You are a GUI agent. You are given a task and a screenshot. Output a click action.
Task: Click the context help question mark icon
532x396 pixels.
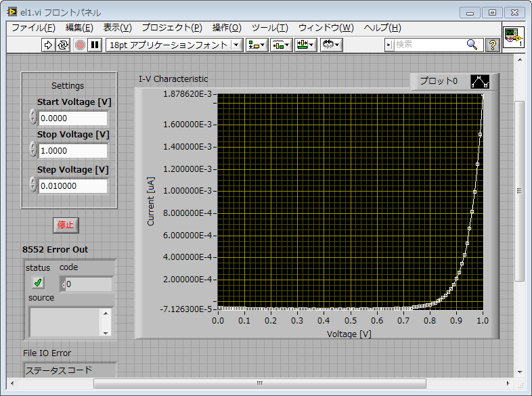(493, 45)
